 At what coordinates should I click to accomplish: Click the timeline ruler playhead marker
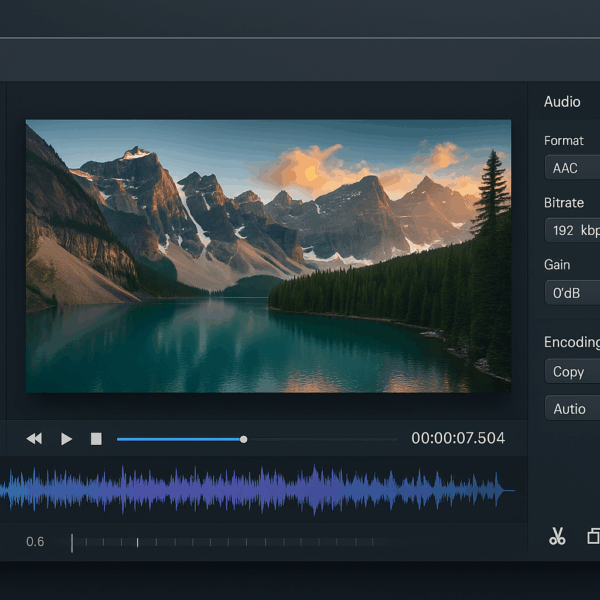pos(72,543)
